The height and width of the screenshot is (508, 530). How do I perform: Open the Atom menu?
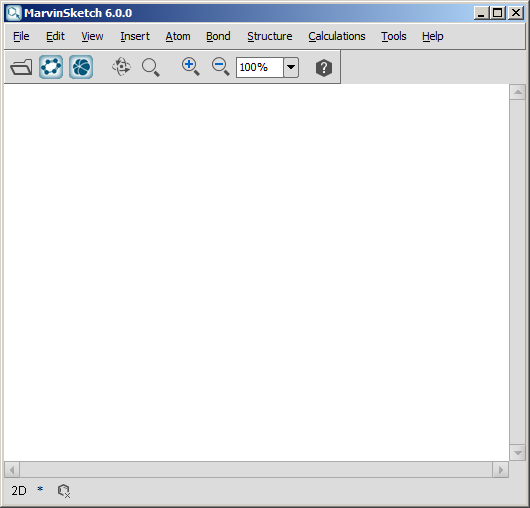click(178, 36)
